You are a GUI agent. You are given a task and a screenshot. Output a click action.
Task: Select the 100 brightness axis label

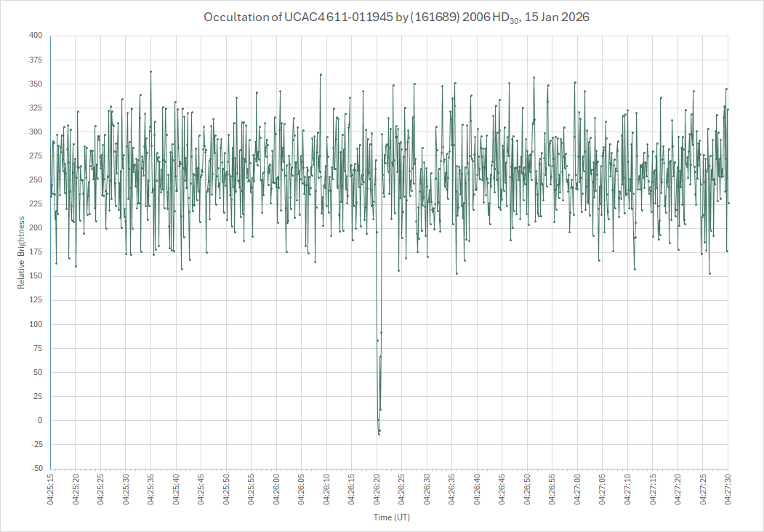click(36, 324)
